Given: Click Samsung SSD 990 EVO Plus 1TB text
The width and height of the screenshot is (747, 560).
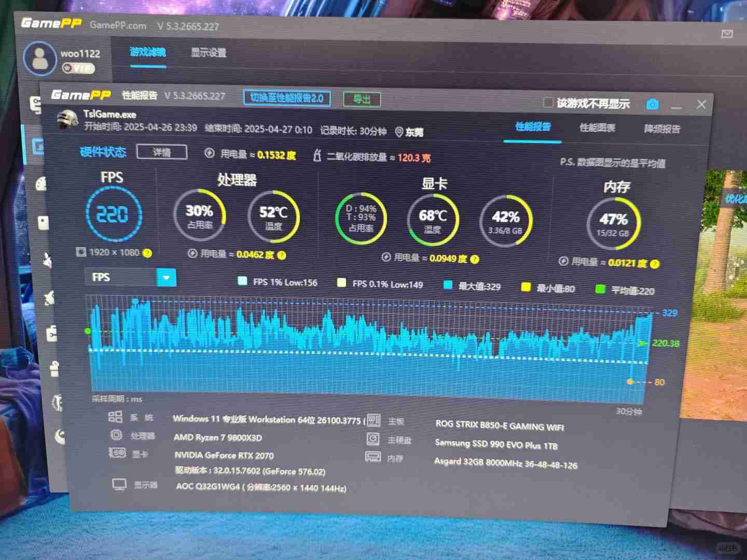Looking at the screenshot, I should click(496, 444).
